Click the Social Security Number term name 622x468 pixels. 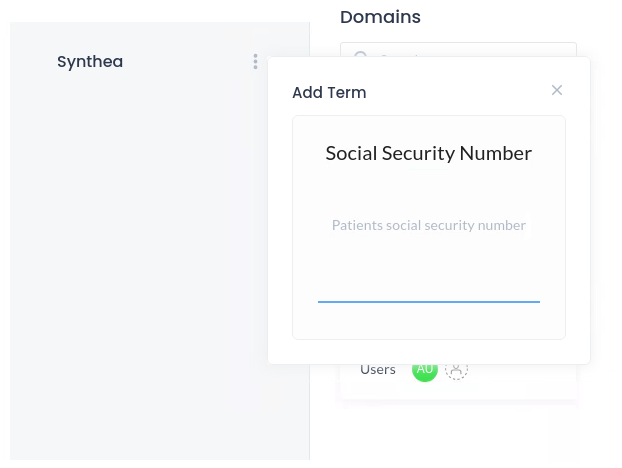click(428, 153)
